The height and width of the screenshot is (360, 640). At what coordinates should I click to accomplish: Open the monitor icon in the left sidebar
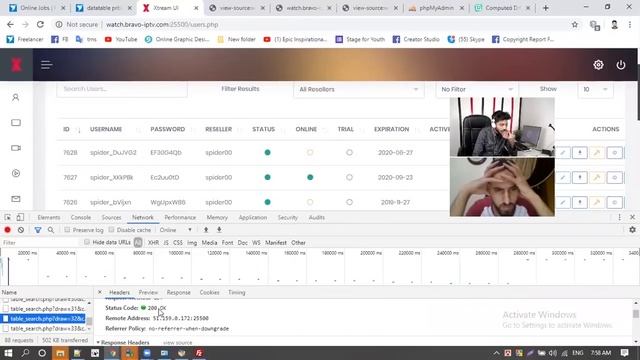click(16, 122)
